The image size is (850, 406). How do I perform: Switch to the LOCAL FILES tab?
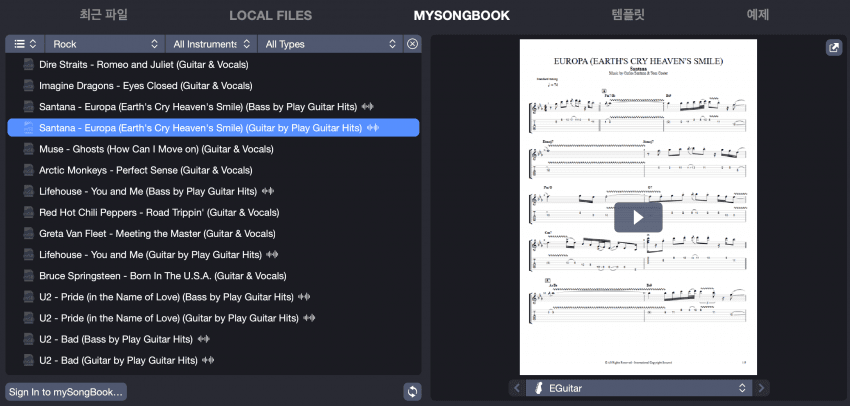pos(271,16)
